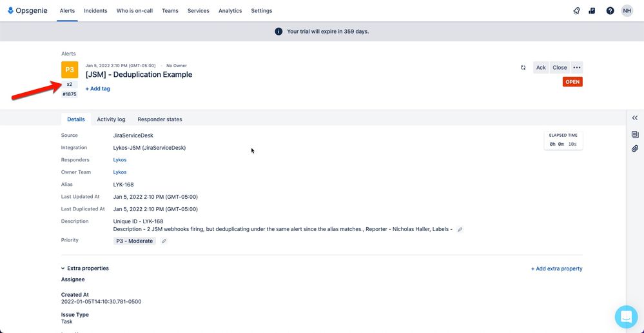Image resolution: width=644 pixels, height=333 pixels.
Task: Click + Add extra property
Action: pos(556,268)
